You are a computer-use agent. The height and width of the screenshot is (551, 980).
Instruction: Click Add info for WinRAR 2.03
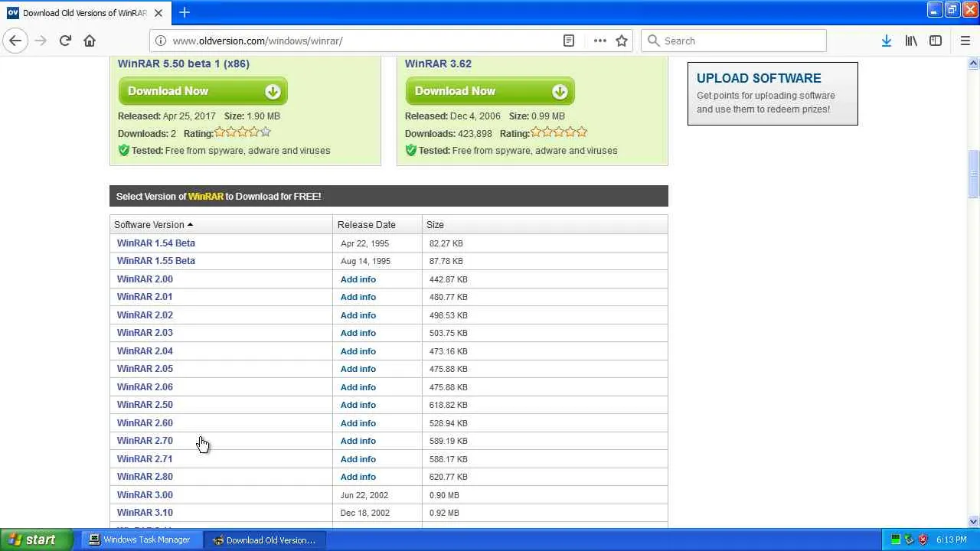click(x=358, y=333)
